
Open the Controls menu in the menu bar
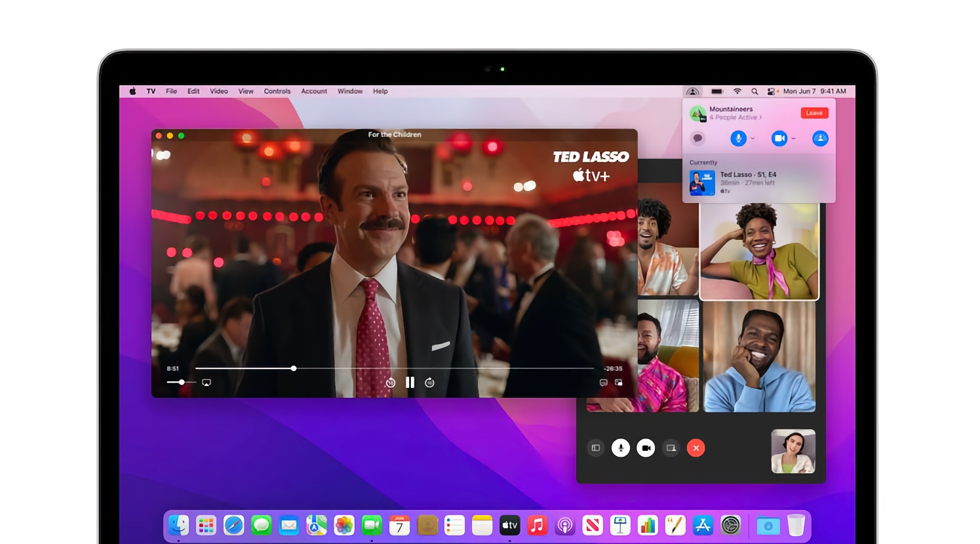pyautogui.click(x=277, y=92)
